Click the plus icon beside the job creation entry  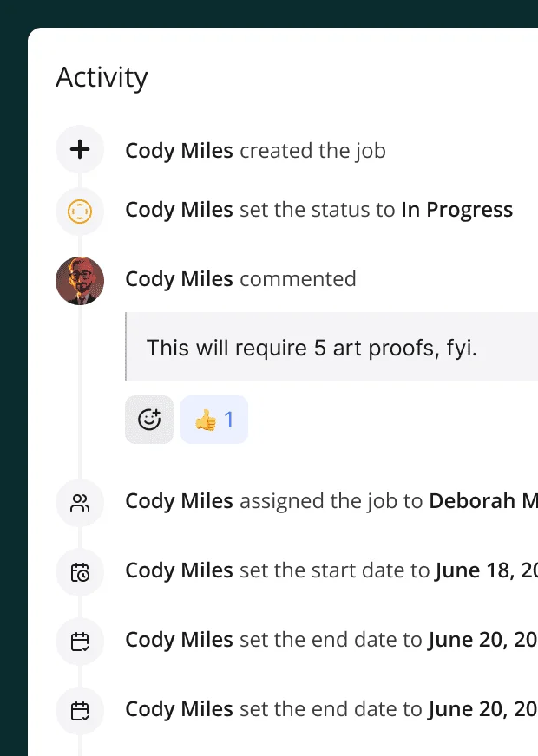(79, 149)
